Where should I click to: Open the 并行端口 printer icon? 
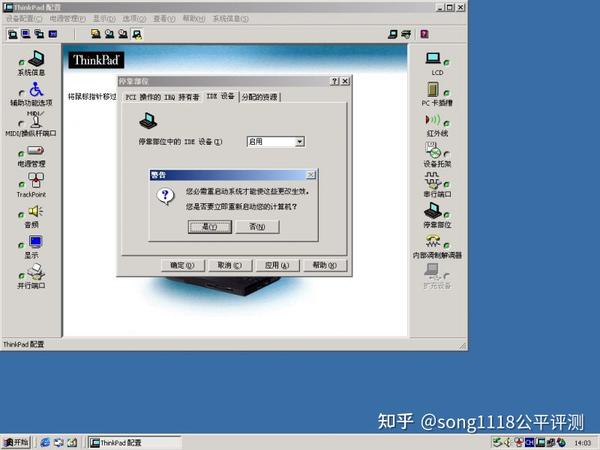[x=36, y=272]
